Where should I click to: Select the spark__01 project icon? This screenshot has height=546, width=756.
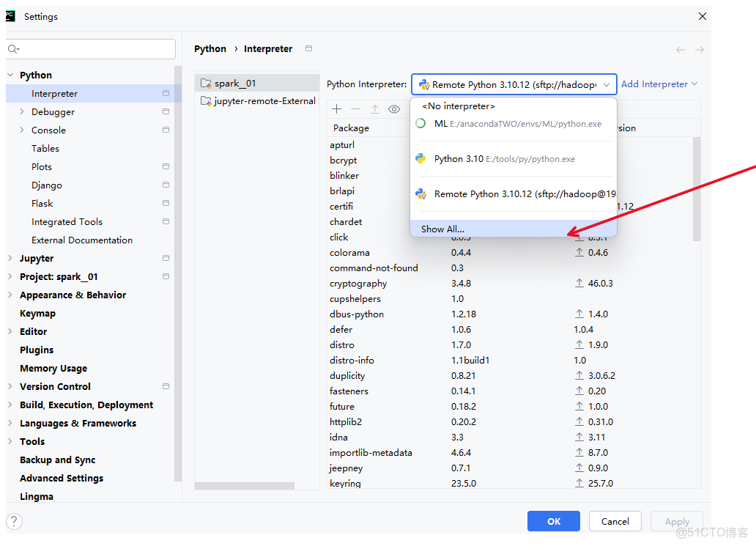206,84
